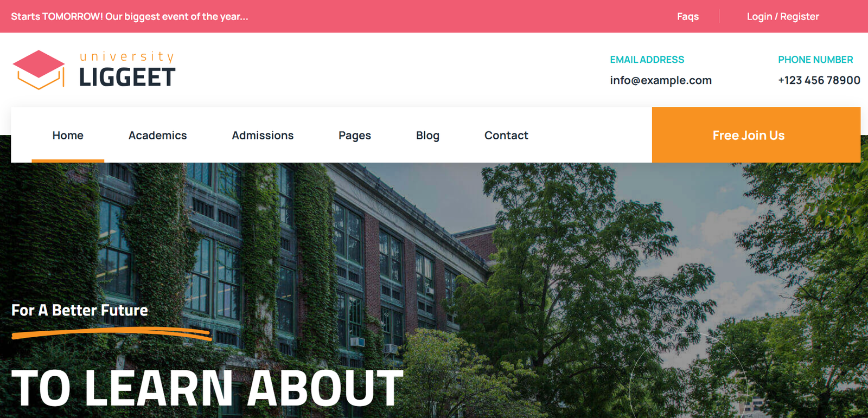Click the Login / Register link
The width and height of the screenshot is (868, 418).
(x=783, y=16)
